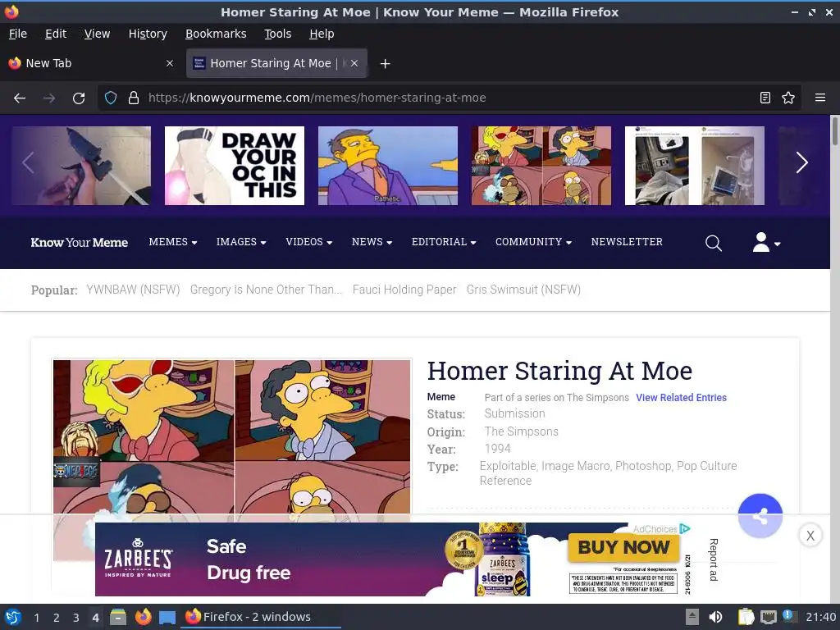Expand the EDITORIAL dropdown menu
The width and height of the screenshot is (840, 630).
pos(444,242)
